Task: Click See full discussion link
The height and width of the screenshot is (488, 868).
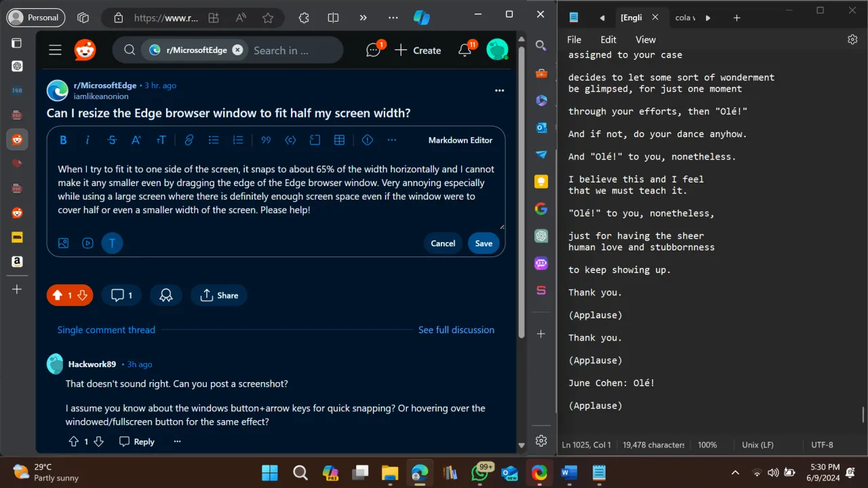Action: click(456, 330)
